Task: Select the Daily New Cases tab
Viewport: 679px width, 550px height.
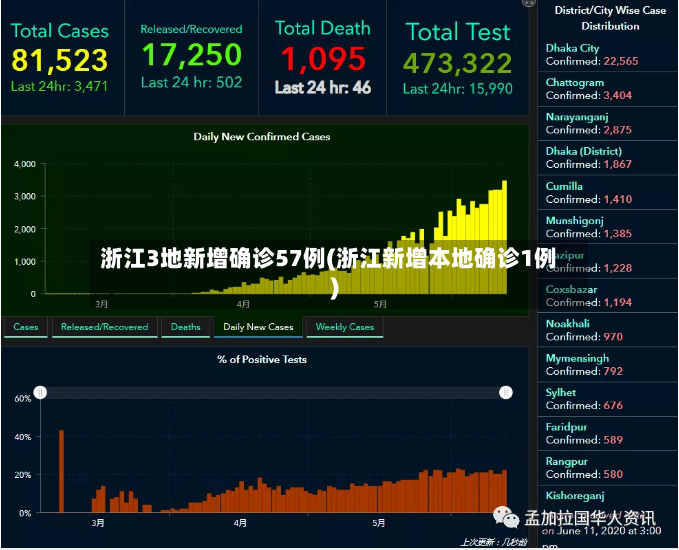Action: pyautogui.click(x=258, y=327)
